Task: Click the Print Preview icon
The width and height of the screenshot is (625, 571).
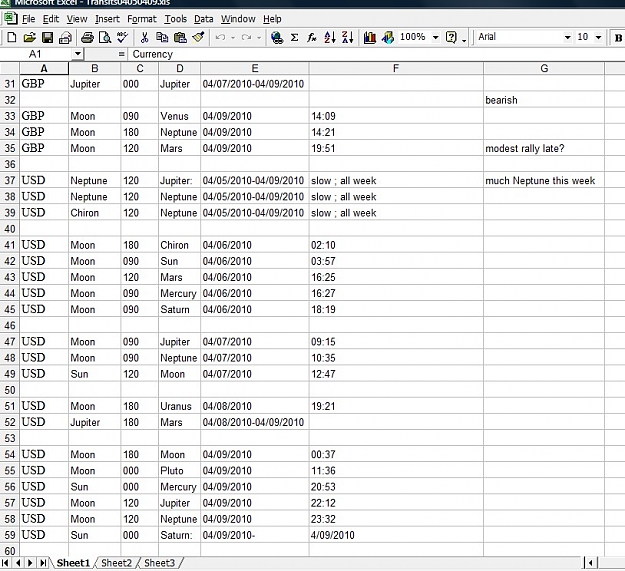Action: (104, 37)
